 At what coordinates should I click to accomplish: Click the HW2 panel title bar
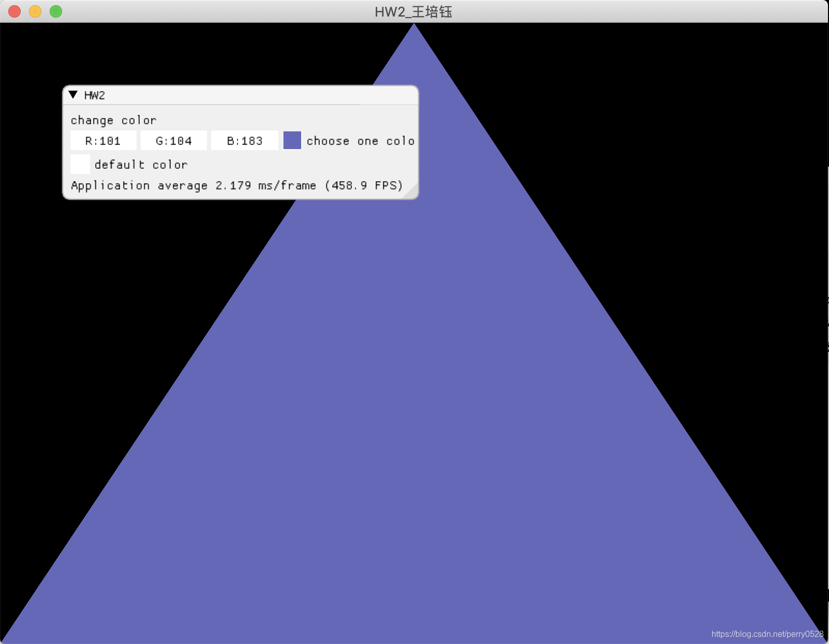pos(241,95)
